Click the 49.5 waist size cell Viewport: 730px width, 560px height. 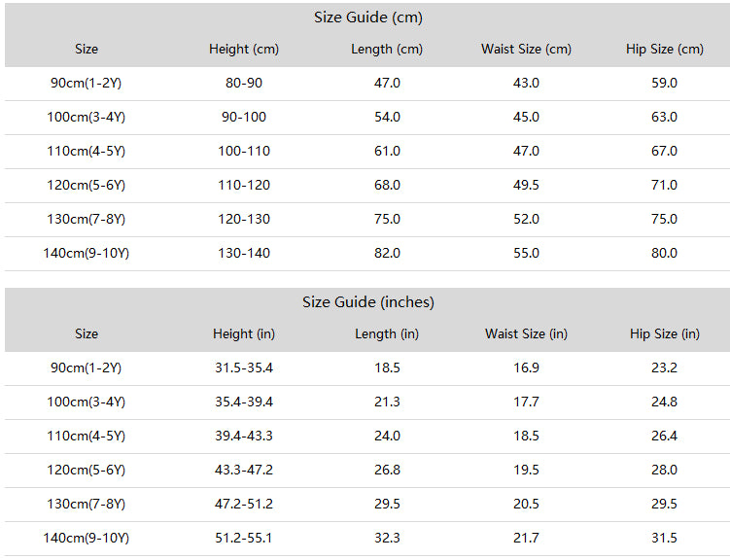526,186
